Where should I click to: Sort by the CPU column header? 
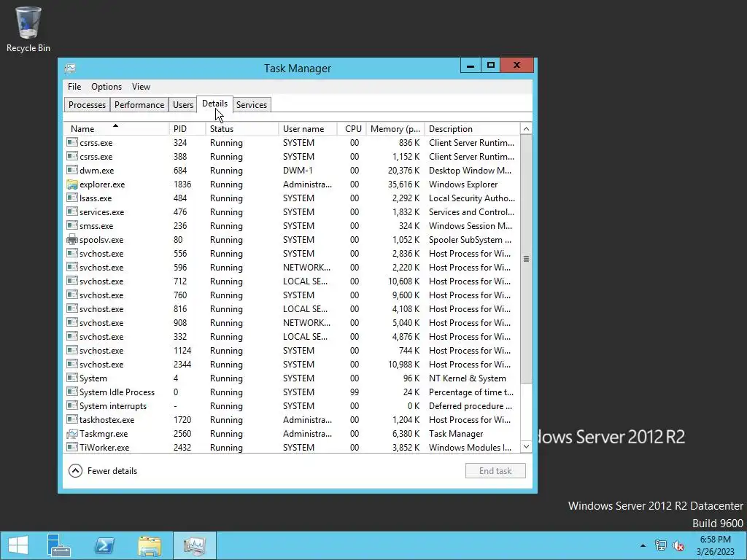click(352, 128)
